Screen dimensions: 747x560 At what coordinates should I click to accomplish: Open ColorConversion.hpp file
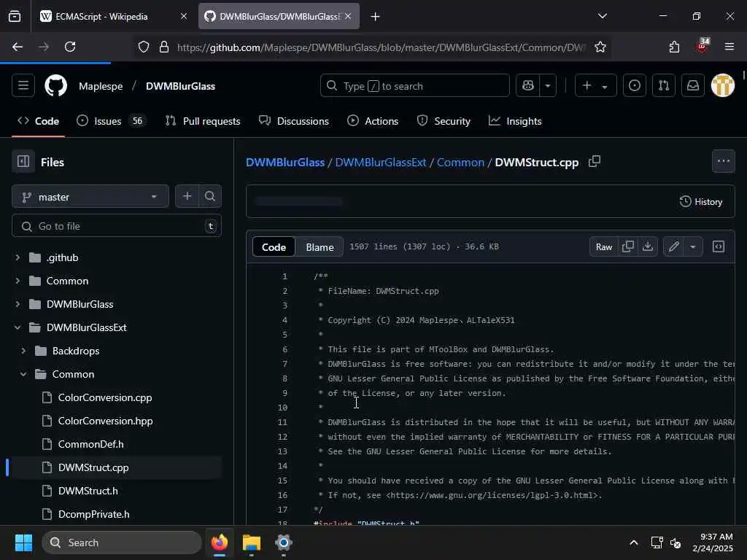tap(105, 421)
